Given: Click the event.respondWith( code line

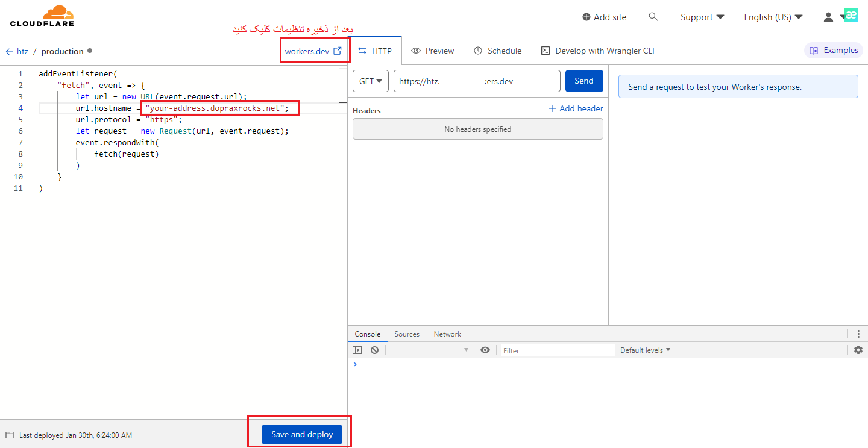Looking at the screenshot, I should [x=117, y=143].
